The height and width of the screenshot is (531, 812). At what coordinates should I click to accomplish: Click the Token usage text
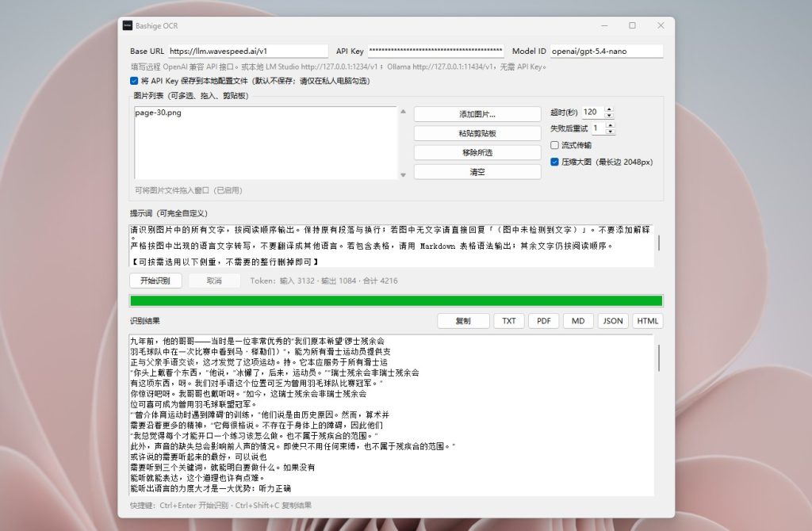coord(324,281)
